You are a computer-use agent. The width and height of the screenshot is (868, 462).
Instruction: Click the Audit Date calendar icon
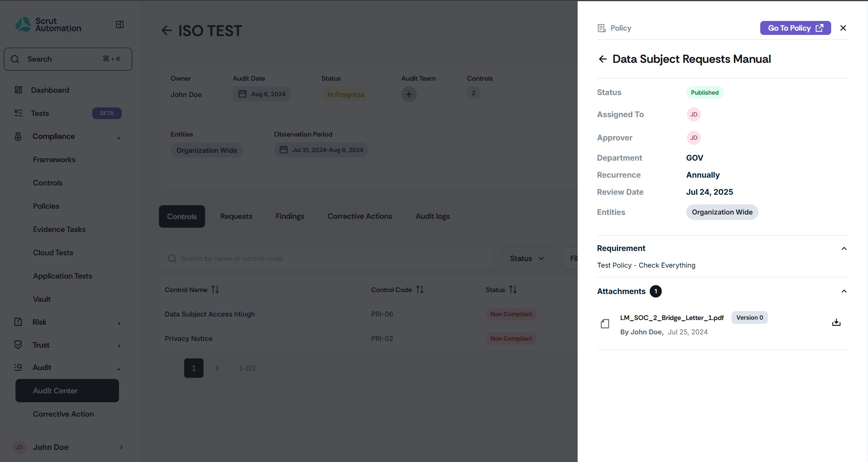(242, 94)
